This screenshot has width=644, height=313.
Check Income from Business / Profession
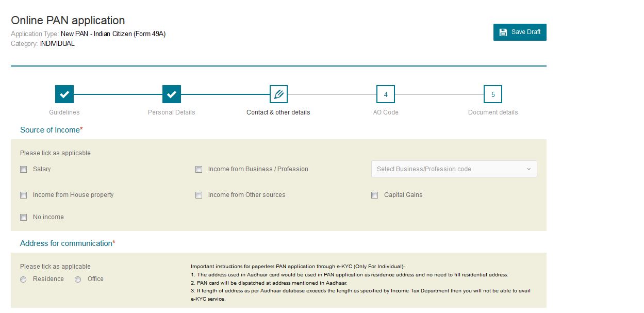(199, 169)
